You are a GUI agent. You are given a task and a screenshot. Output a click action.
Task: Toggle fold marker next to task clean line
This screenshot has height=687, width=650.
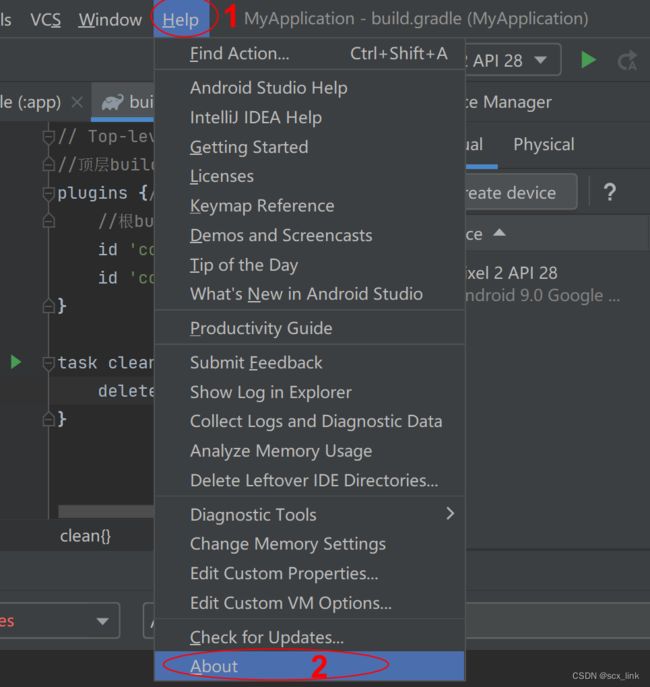click(48, 363)
